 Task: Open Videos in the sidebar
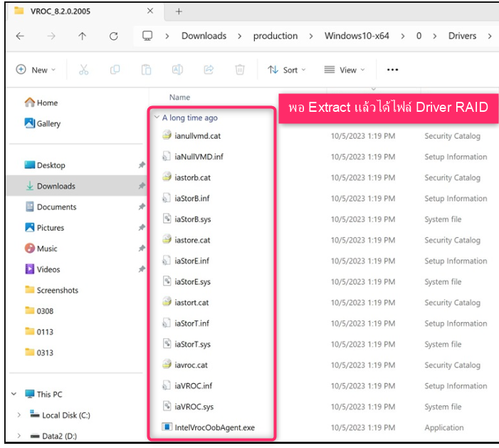(42, 269)
